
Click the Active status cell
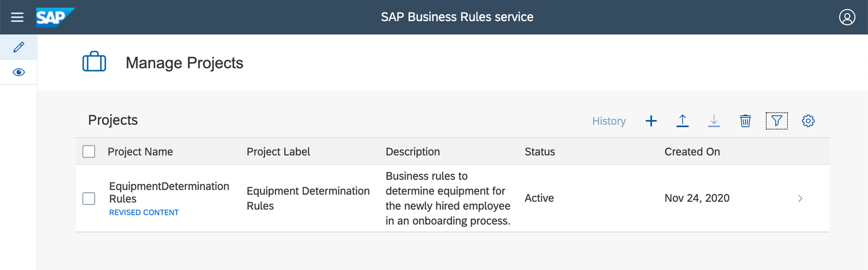point(539,198)
